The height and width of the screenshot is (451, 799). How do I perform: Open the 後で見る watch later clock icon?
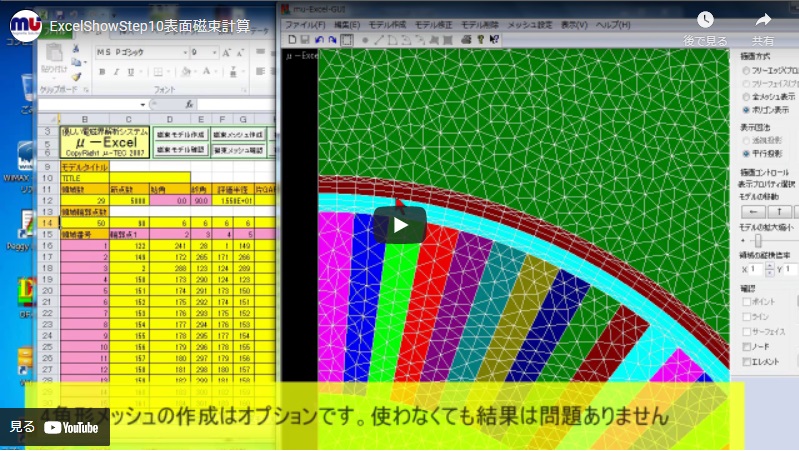pos(705,20)
